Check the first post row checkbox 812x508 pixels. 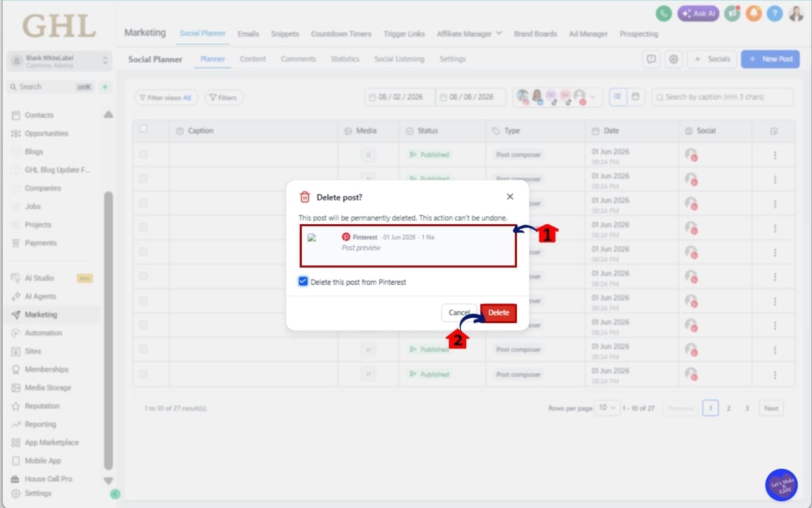pos(143,154)
